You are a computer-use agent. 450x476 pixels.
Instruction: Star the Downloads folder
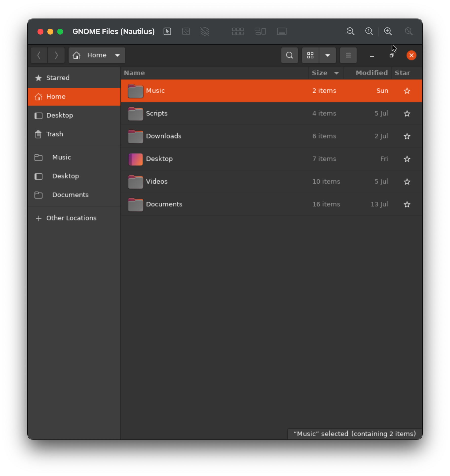point(407,136)
